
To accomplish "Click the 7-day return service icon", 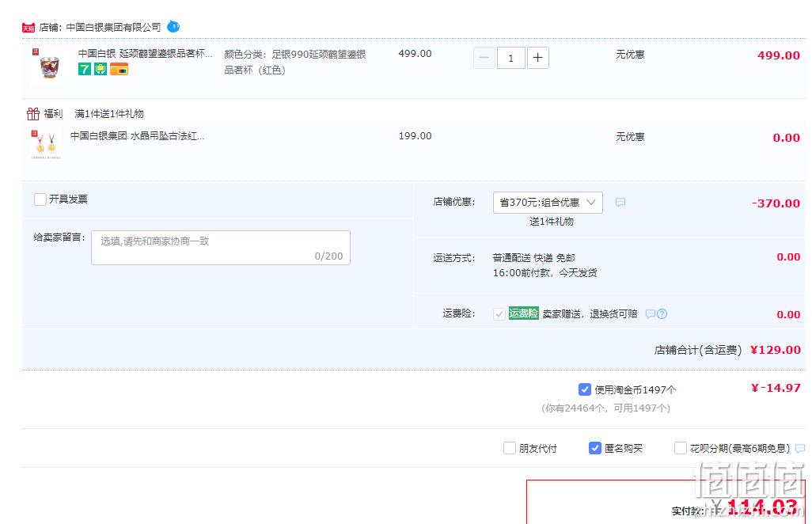I will pyautogui.click(x=85, y=69).
